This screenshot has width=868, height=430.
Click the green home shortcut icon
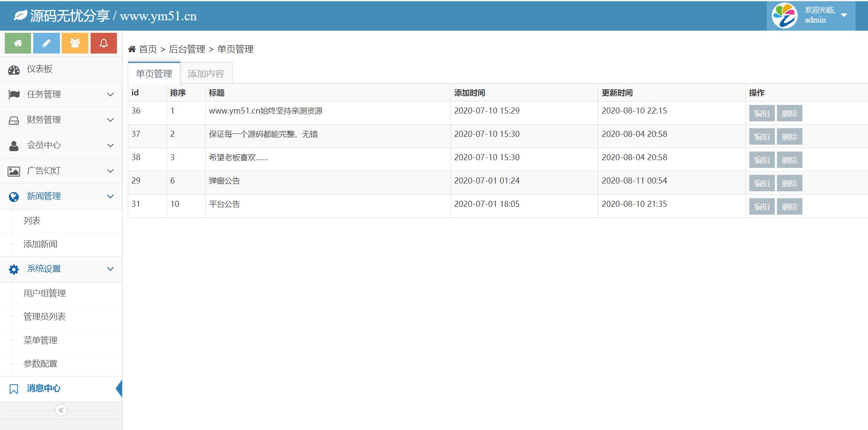[x=18, y=43]
